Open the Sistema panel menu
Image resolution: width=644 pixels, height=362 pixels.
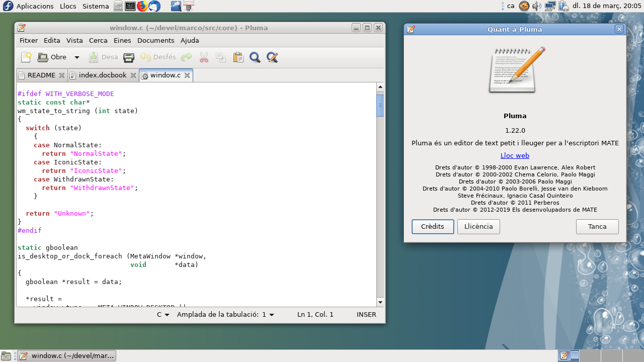coord(96,6)
